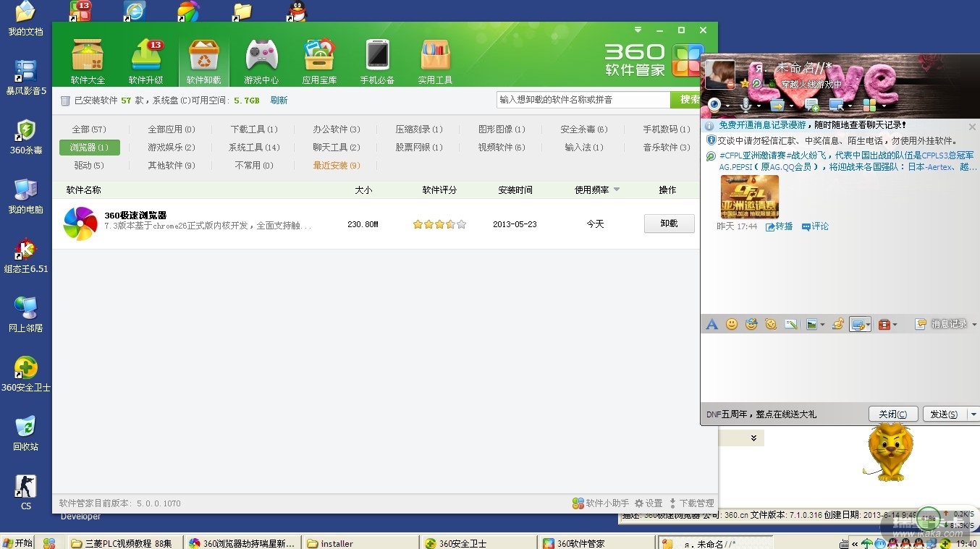Open font settings 'A' icon in QQ
Image resolution: width=980 pixels, height=549 pixels.
pyautogui.click(x=712, y=324)
